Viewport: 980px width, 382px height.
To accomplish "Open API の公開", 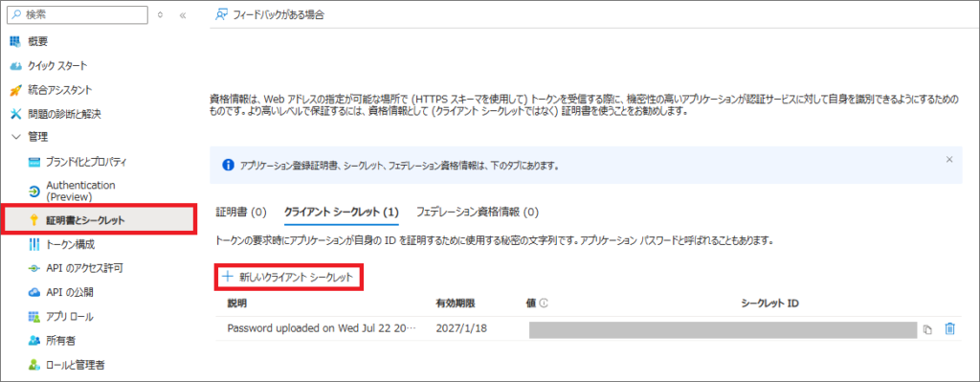I will point(70,292).
